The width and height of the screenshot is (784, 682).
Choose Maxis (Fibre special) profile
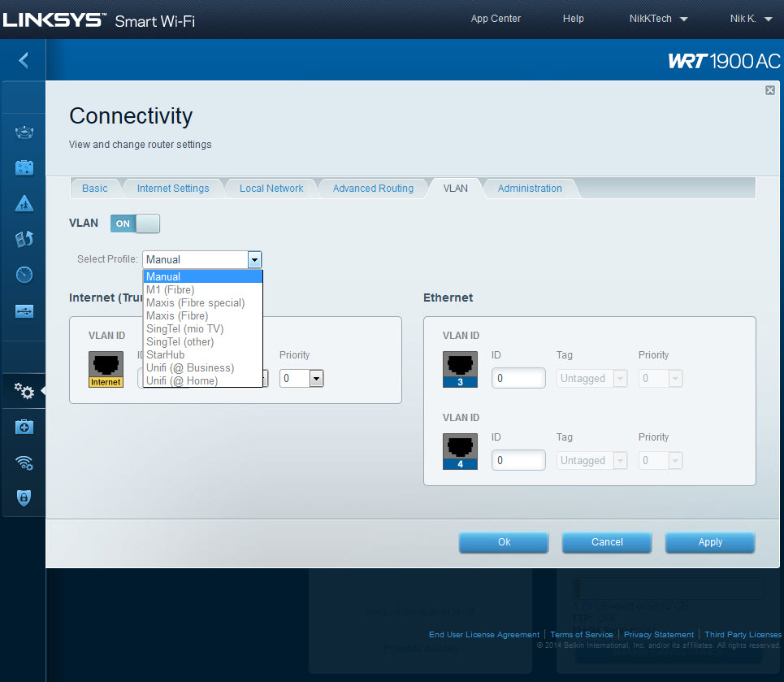[x=203, y=302]
